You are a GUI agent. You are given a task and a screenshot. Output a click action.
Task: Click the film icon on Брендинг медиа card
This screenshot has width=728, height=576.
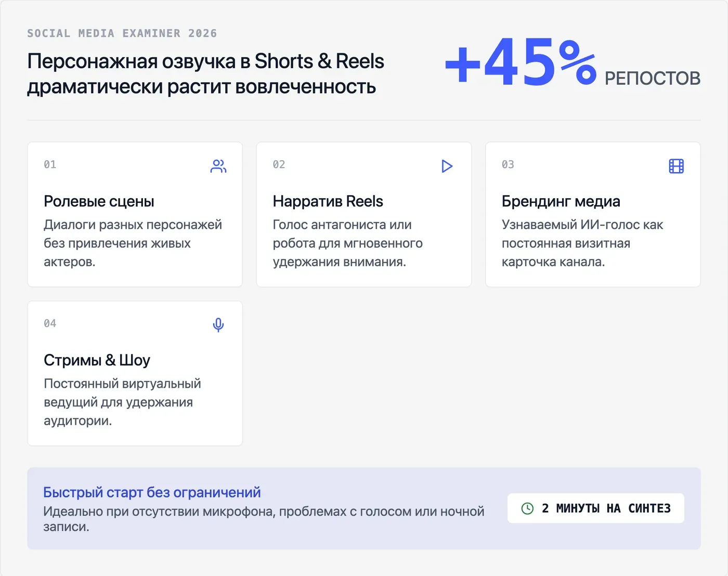(x=676, y=166)
